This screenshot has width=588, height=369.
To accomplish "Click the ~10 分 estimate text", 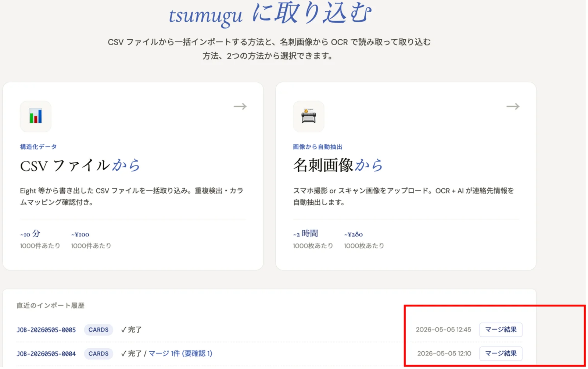I will click(30, 234).
